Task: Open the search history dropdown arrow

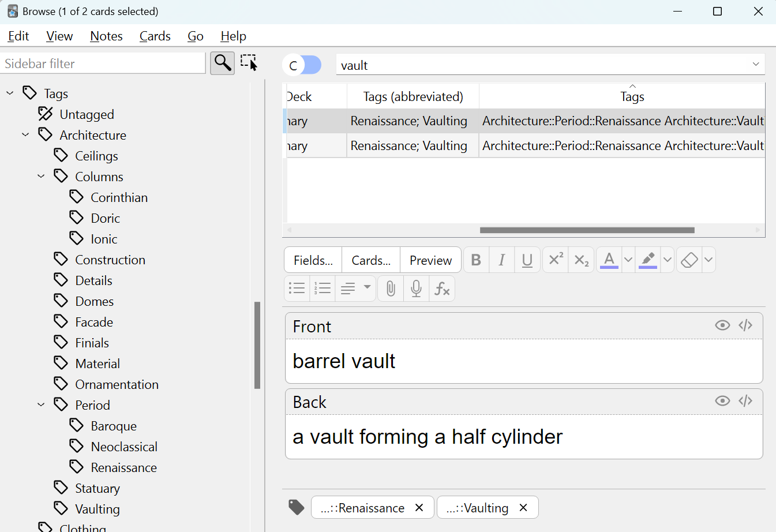Action: click(756, 65)
